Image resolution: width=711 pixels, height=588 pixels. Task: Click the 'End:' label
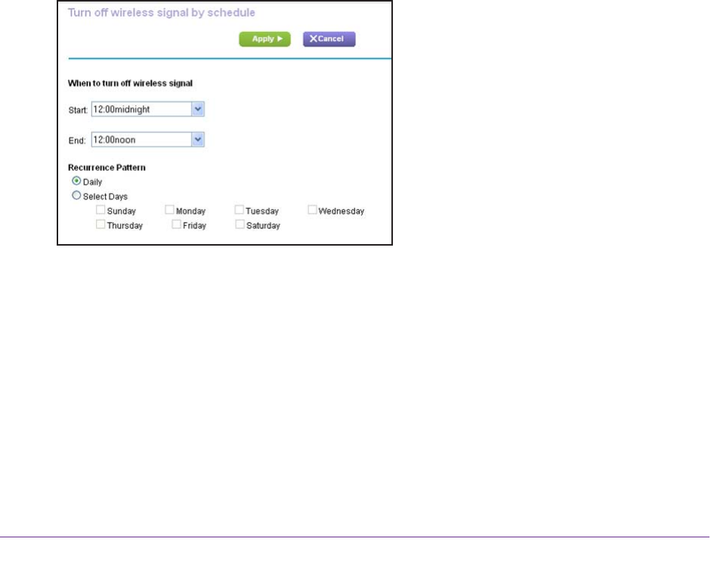77,141
